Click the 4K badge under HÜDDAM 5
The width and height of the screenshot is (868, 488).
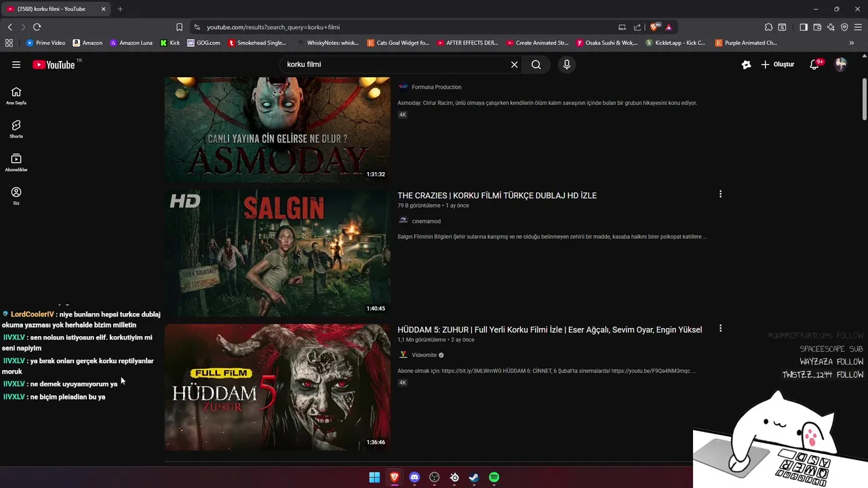(402, 383)
